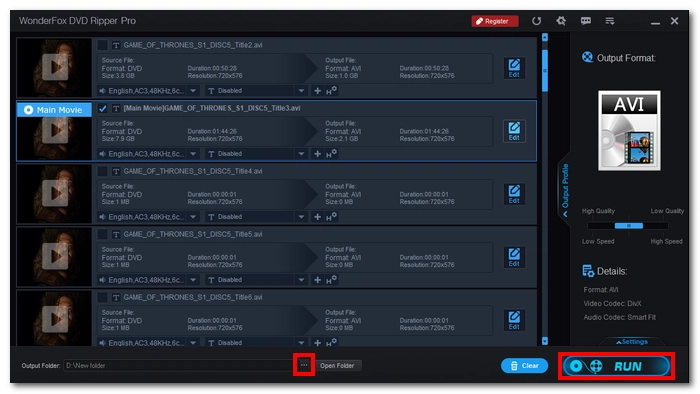Click the 'Audio Codec: Smart Fit' text

click(620, 317)
